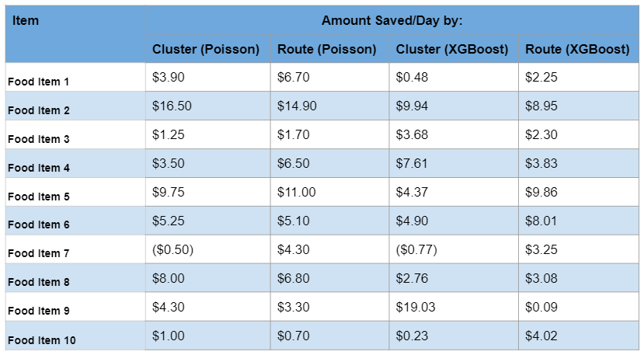Click the $8.01 cell for Food Item 6
644x355 pixels.
[x=541, y=221]
